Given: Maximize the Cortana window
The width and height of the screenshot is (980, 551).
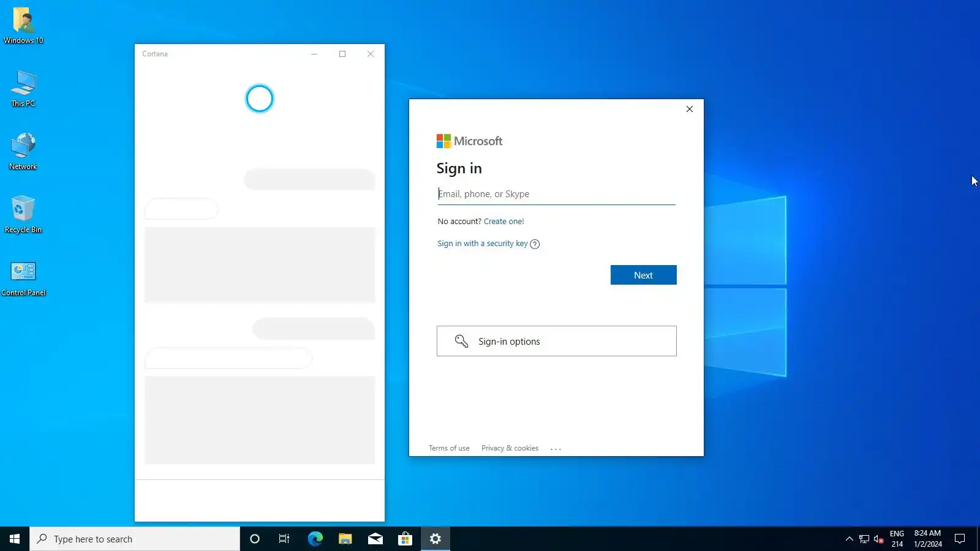Looking at the screenshot, I should point(342,54).
